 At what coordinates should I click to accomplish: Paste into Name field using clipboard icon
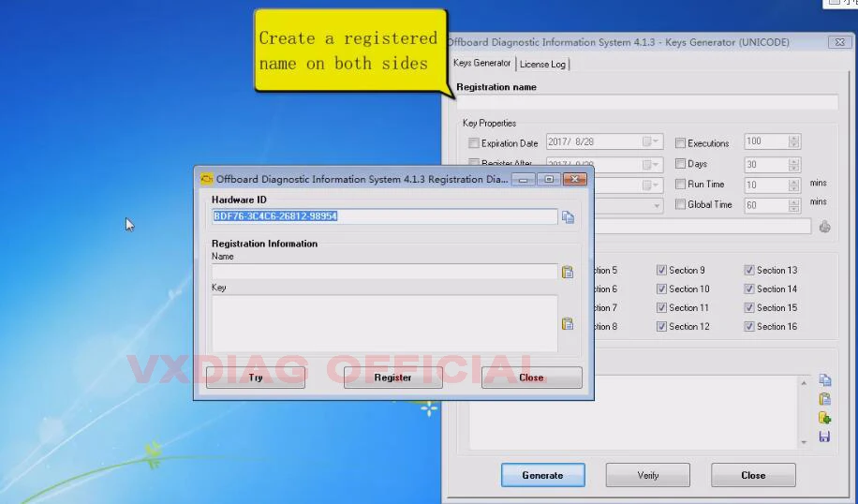[x=568, y=272]
